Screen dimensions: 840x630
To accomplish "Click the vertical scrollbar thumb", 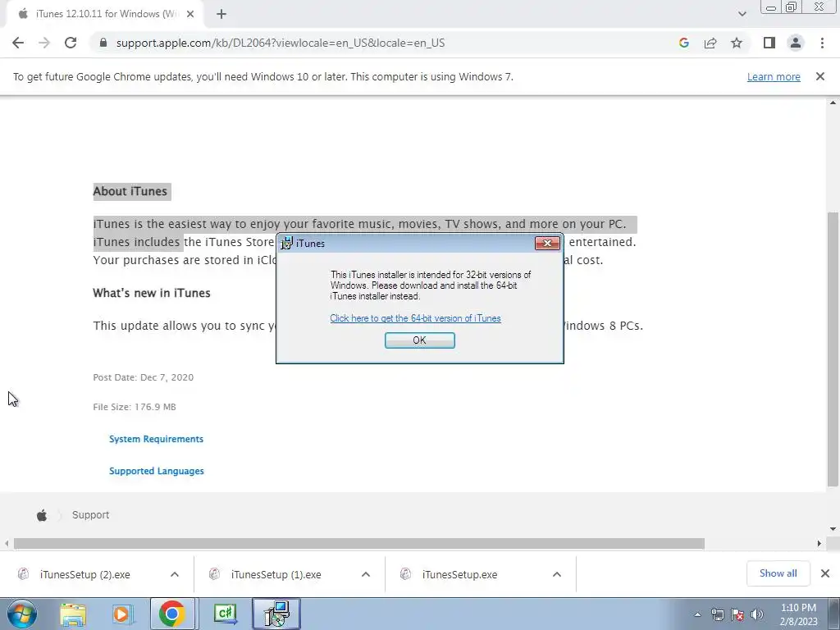I will tap(833, 349).
